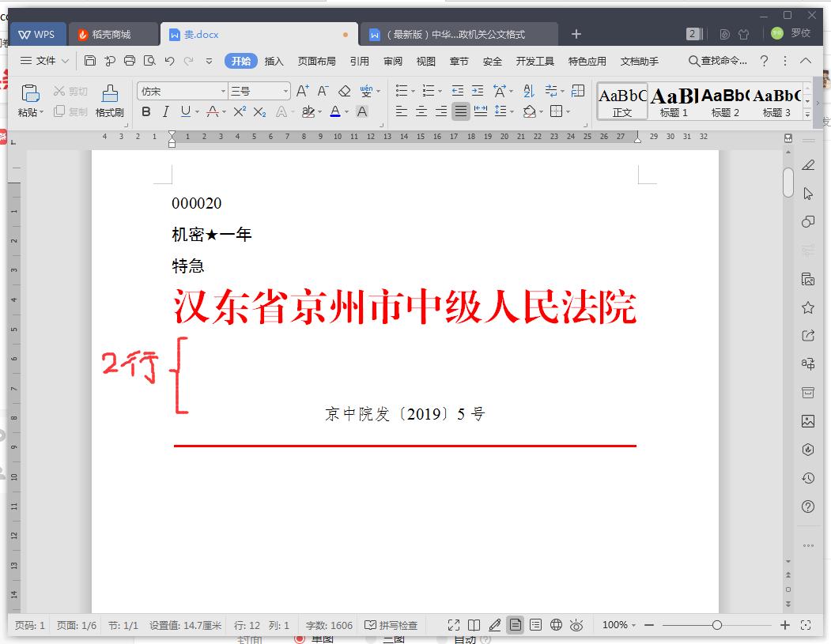
Task: Open the annotation pen in right sidebar
Action: coord(808,165)
